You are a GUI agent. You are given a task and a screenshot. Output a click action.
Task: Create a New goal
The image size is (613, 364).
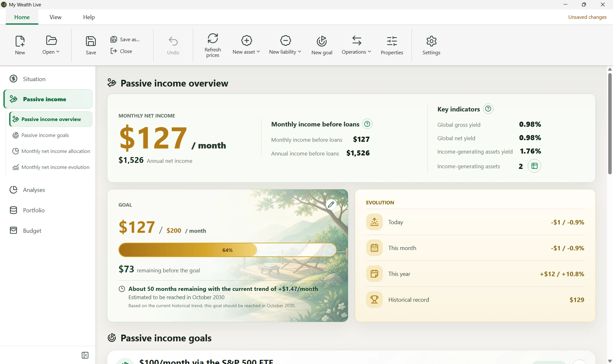coord(322,45)
